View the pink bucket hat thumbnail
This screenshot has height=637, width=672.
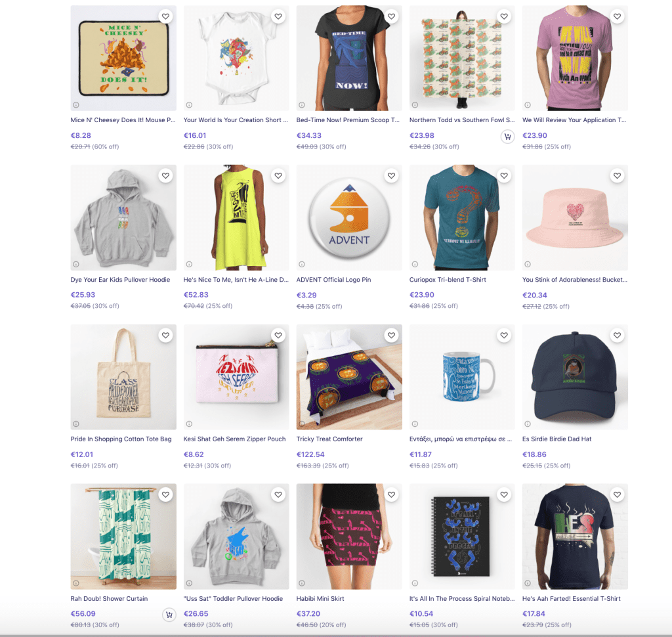point(575,217)
